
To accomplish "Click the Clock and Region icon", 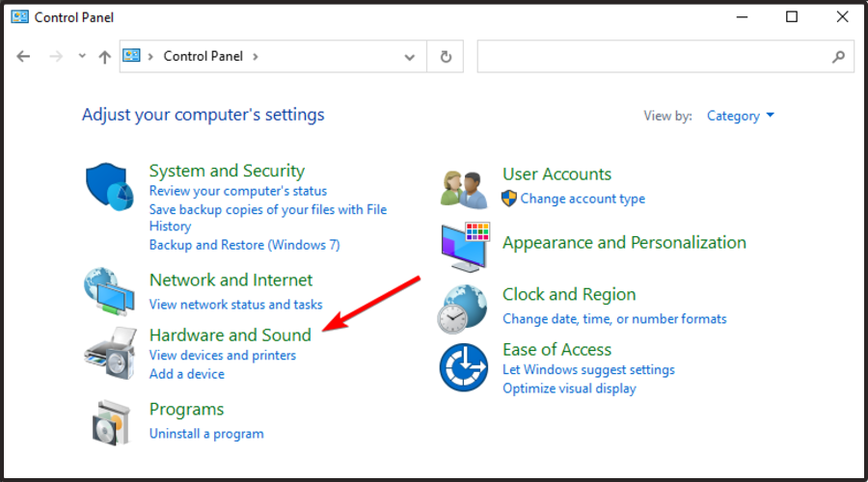I will click(465, 308).
